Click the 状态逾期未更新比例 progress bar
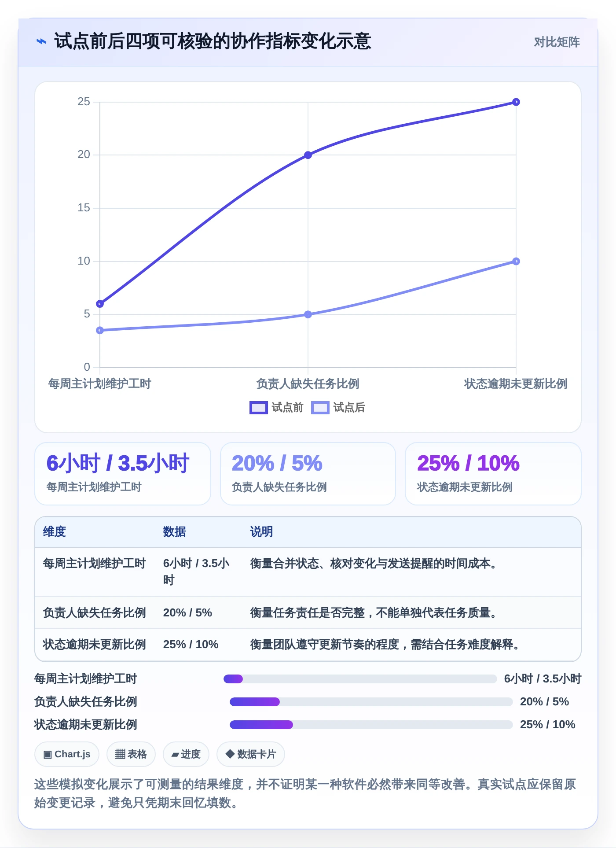This screenshot has width=616, height=848. 371,725
